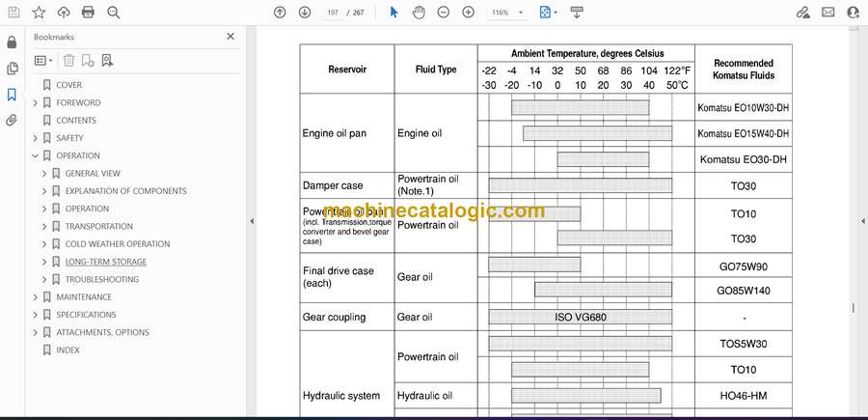868x420 pixels.
Task: Click the 'GO85W140' table cell
Action: pos(743,291)
